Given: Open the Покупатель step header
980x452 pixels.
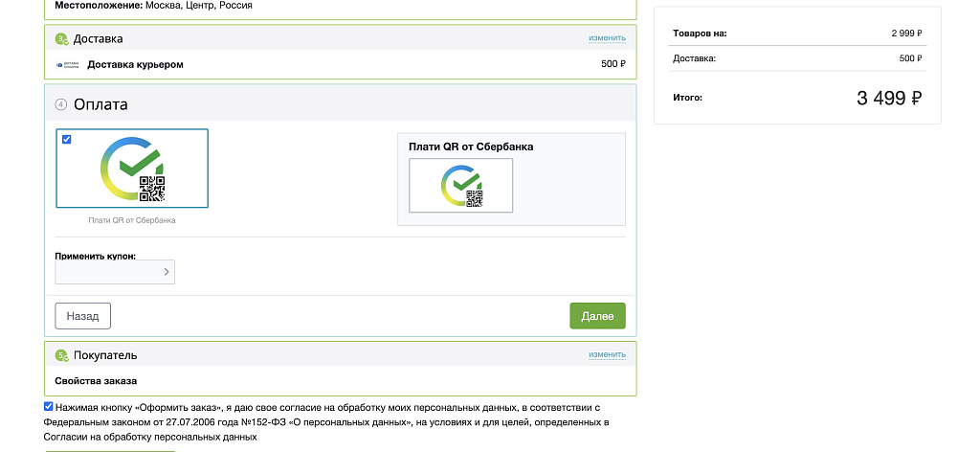Looking at the screenshot, I should [340, 354].
